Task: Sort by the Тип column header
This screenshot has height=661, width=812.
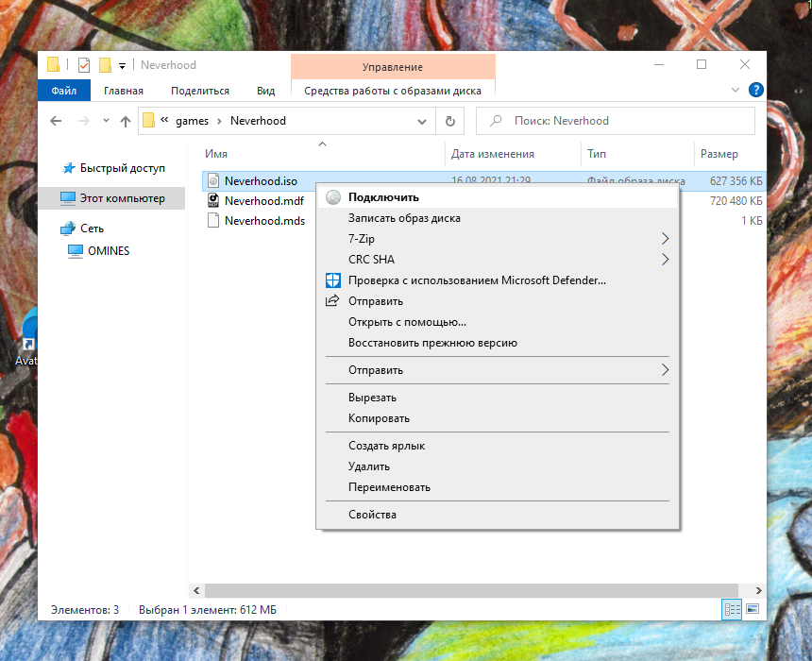Action: click(x=597, y=154)
